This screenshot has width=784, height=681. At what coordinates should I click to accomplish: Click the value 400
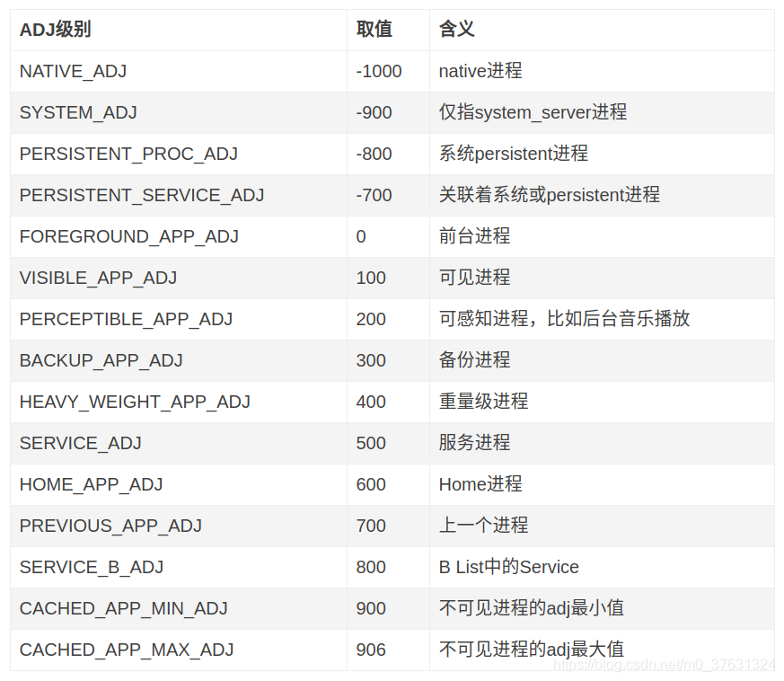(371, 402)
